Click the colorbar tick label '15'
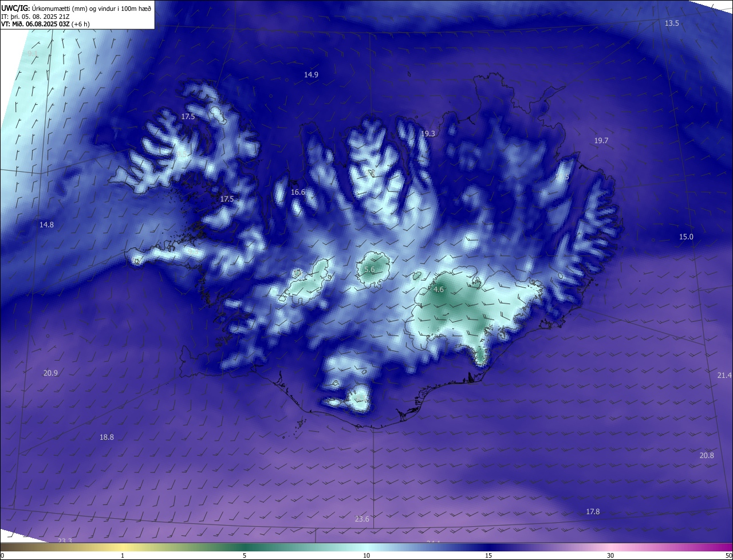Image resolution: width=733 pixels, height=560 pixels. point(488,556)
